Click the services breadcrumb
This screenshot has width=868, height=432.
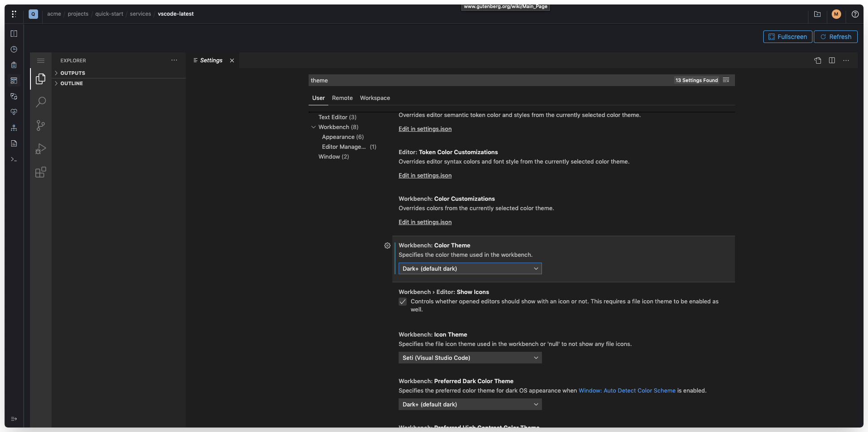141,14
